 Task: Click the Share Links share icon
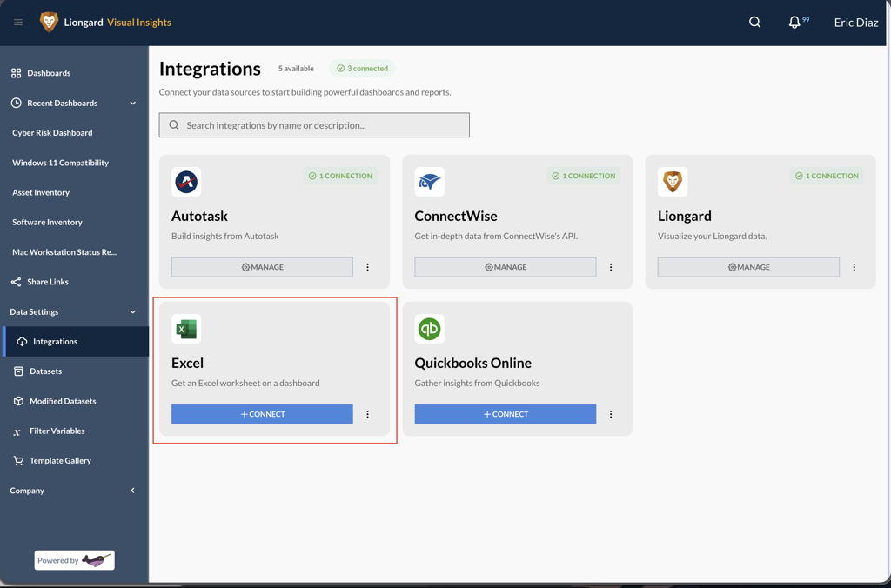click(16, 282)
